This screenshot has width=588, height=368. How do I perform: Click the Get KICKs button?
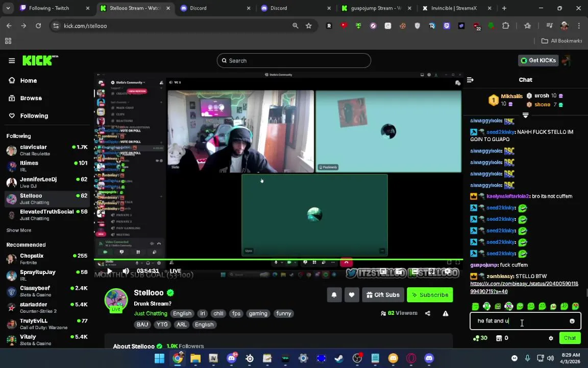(x=538, y=60)
